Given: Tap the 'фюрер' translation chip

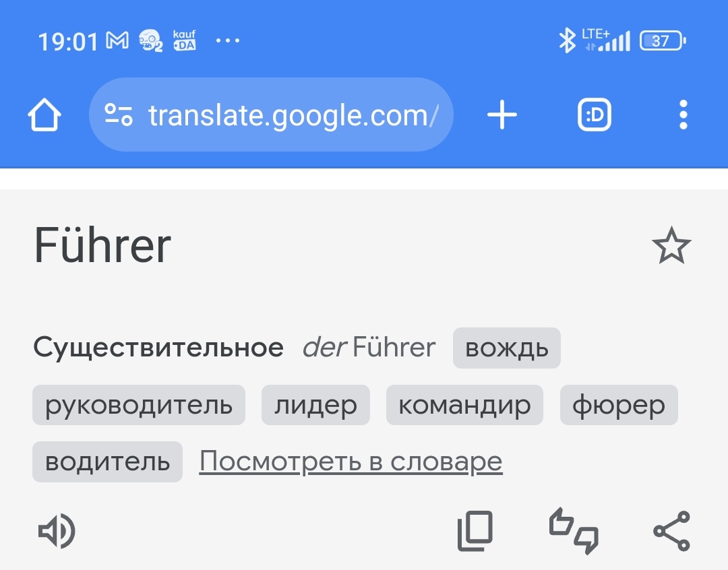Looking at the screenshot, I should click(x=619, y=406).
